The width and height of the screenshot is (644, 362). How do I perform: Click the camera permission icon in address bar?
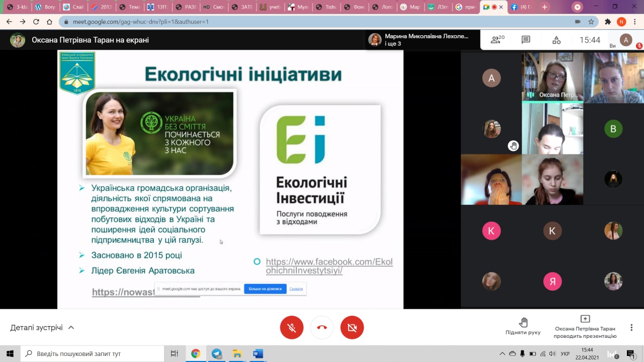577,22
